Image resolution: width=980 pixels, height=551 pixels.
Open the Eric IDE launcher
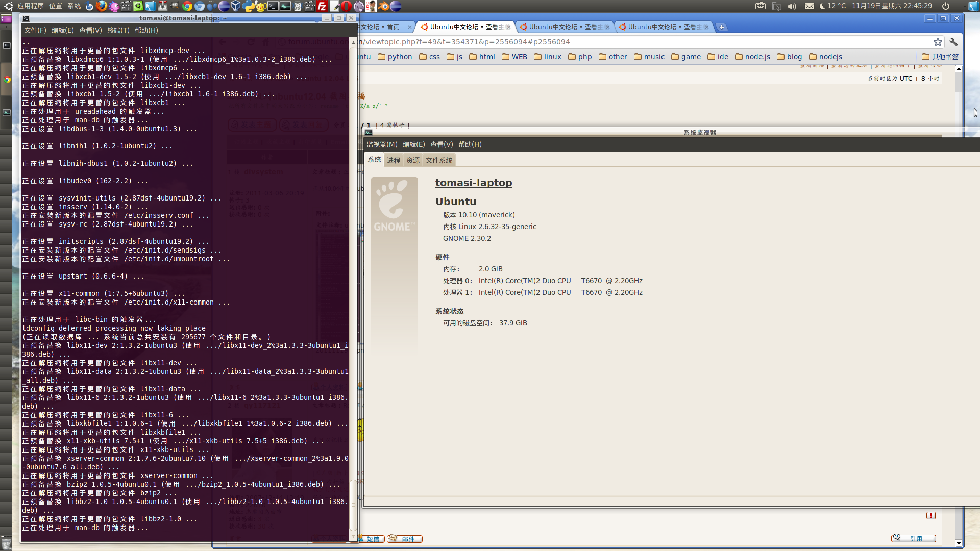pos(371,6)
